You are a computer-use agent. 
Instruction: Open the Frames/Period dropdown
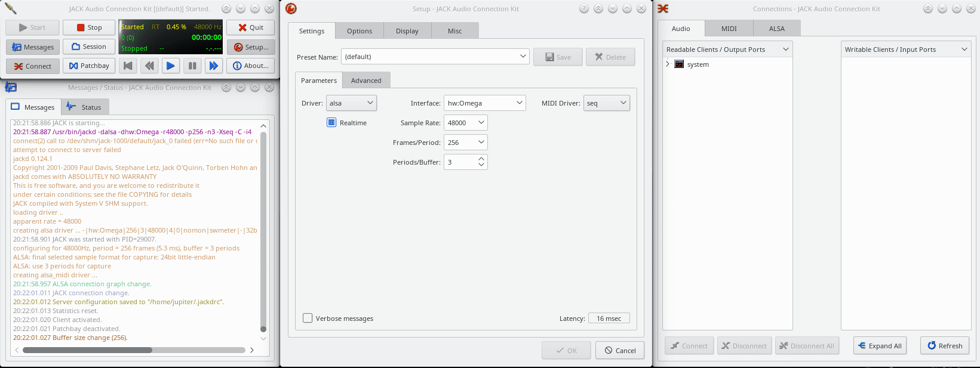[466, 143]
